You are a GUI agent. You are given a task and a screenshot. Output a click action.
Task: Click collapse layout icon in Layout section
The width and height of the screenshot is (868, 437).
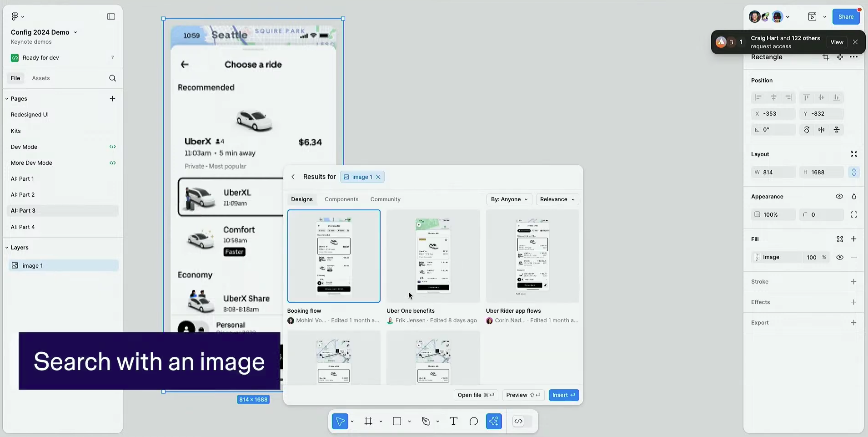[x=854, y=154]
